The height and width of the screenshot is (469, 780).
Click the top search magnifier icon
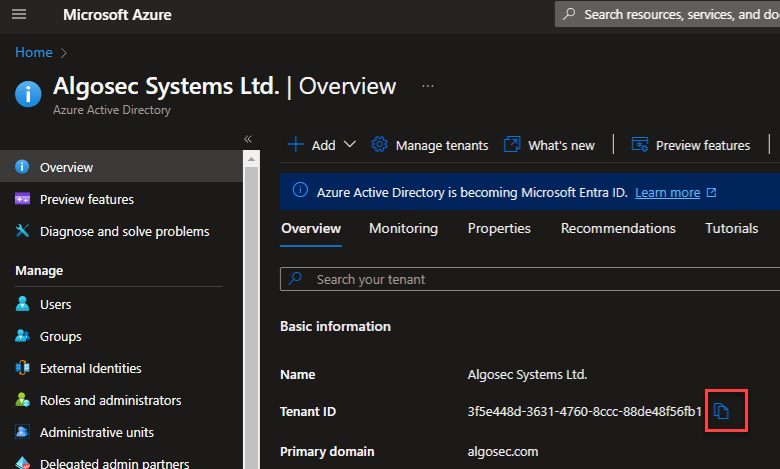[569, 14]
